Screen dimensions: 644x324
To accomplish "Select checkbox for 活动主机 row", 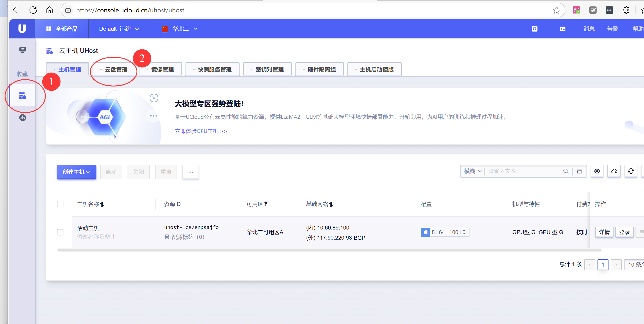I will pyautogui.click(x=60, y=232).
